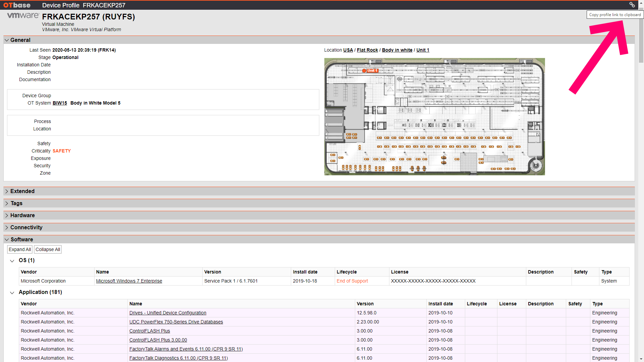Expand the Extended section
Screen dimensions: 644x362
coord(7,191)
